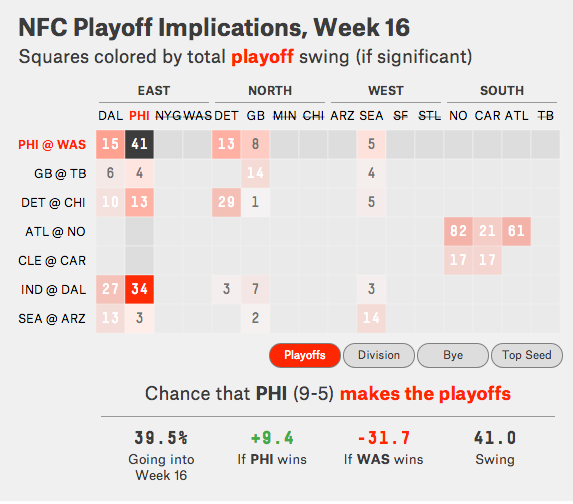The height and width of the screenshot is (504, 573).
Task: Switch to the Bye view
Action: (453, 355)
